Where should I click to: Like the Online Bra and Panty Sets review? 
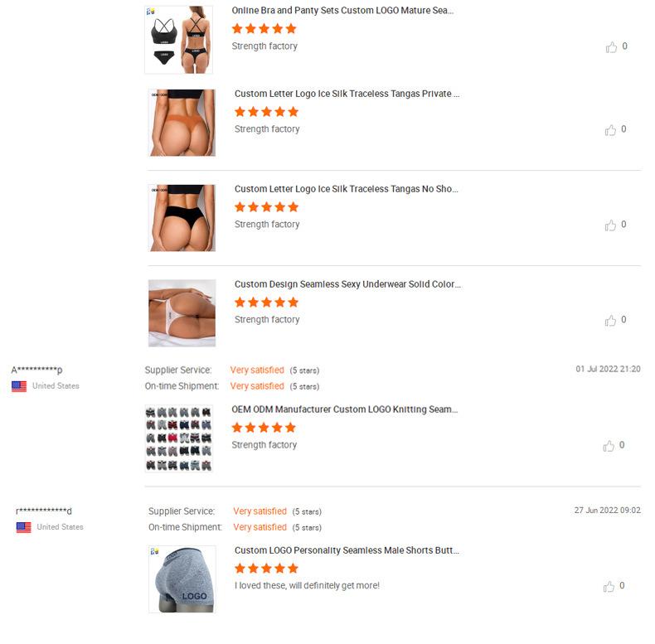click(611, 46)
